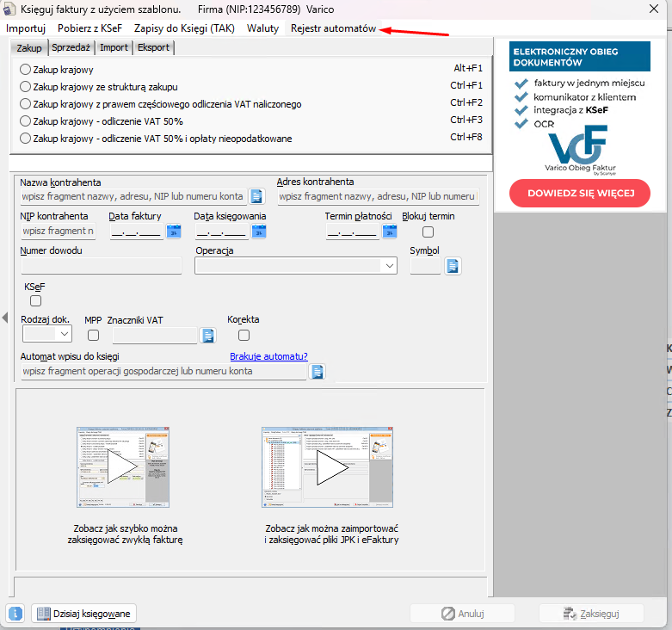The height and width of the screenshot is (630, 672).
Task: Open lookup list beside Nazwa kontrahenta field
Action: point(256,196)
